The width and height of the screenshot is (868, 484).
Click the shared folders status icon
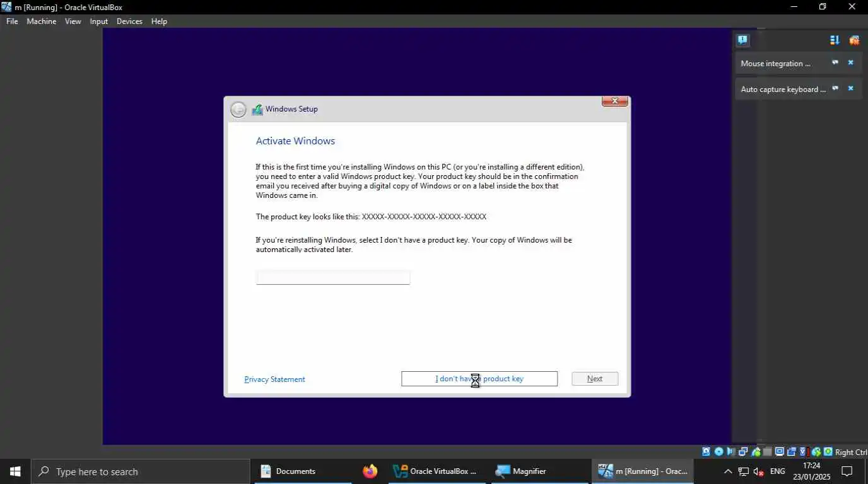(767, 452)
